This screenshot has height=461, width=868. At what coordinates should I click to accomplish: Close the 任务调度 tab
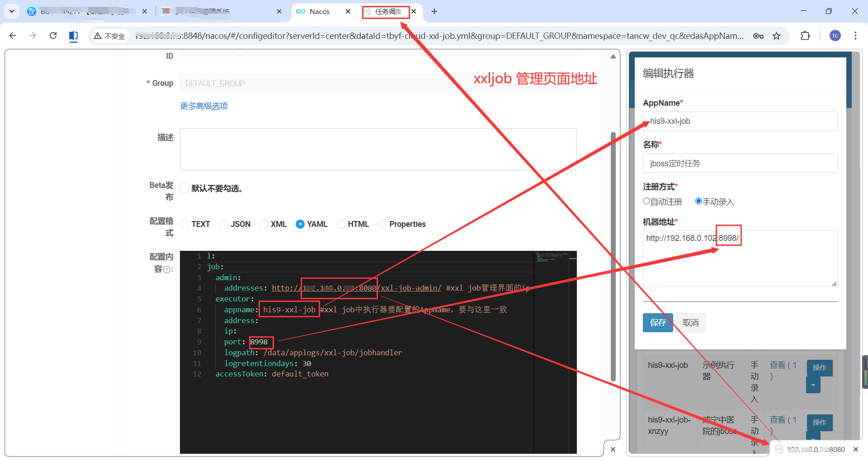click(414, 11)
